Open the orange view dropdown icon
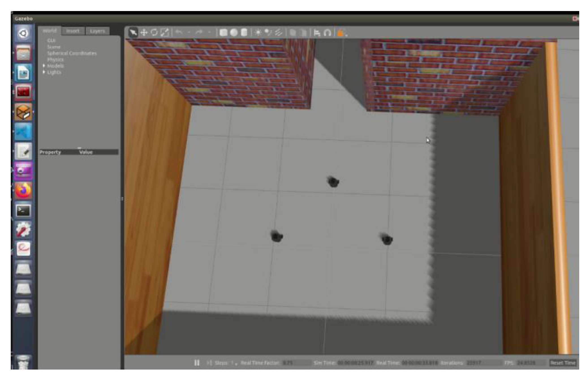Image resolution: width=588 pixels, height=384 pixels. pyautogui.click(x=340, y=33)
